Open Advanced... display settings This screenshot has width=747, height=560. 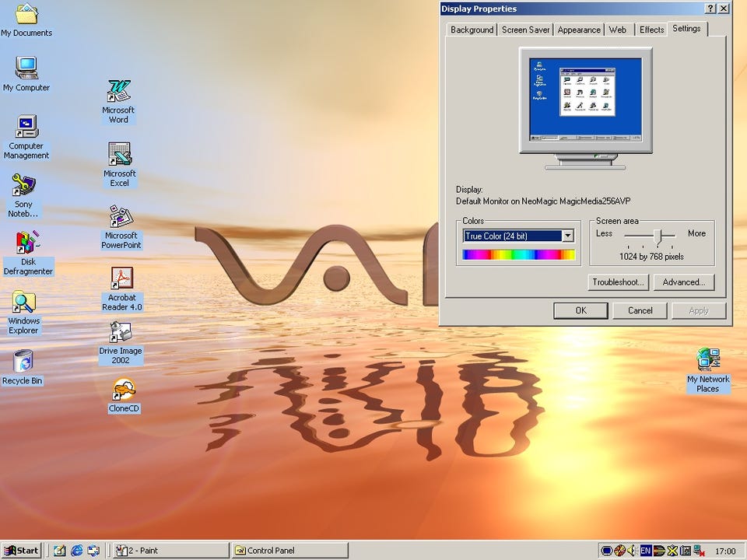coord(684,282)
